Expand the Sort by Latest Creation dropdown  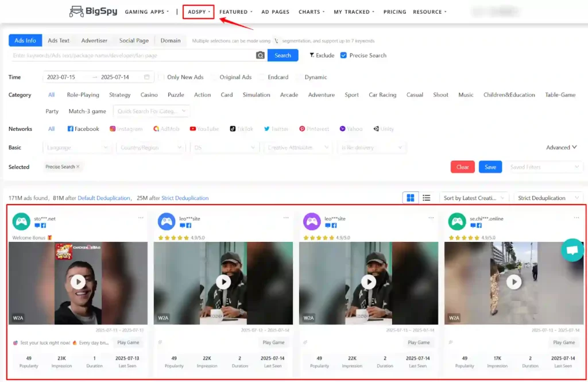click(x=474, y=198)
